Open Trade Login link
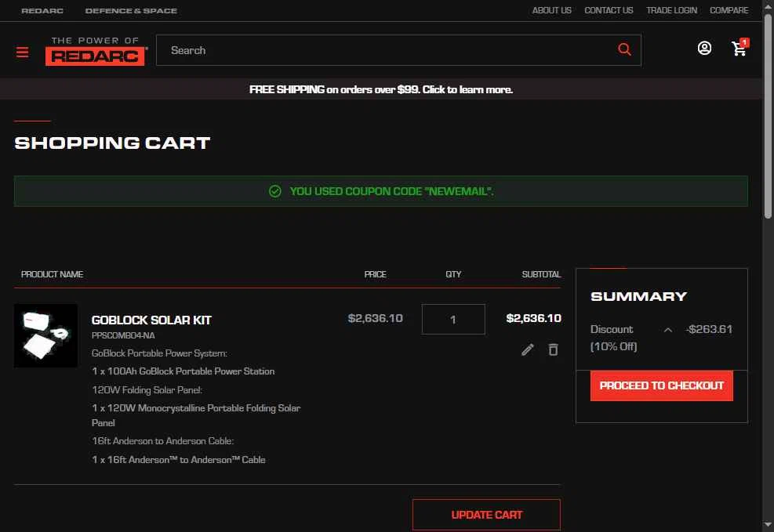This screenshot has width=774, height=532. click(x=672, y=10)
